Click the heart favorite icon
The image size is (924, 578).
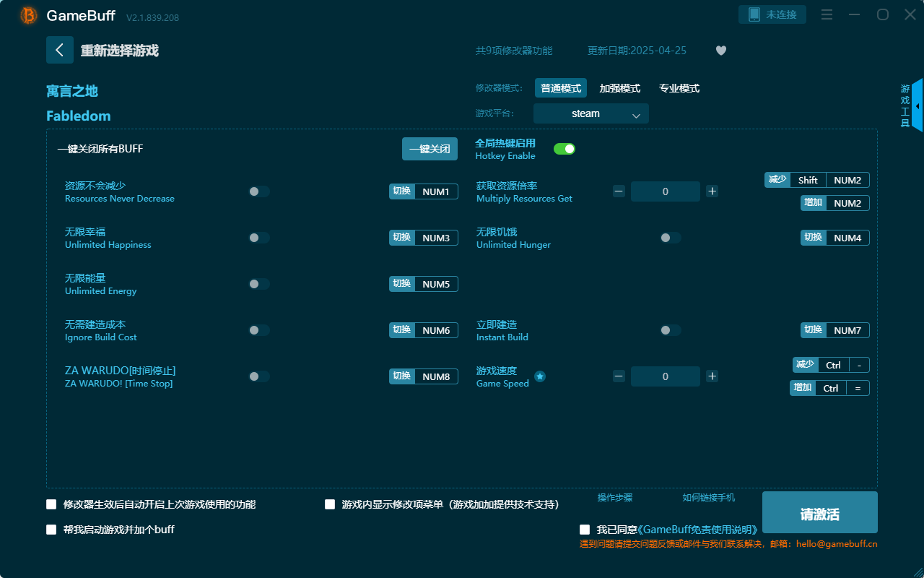[721, 51]
